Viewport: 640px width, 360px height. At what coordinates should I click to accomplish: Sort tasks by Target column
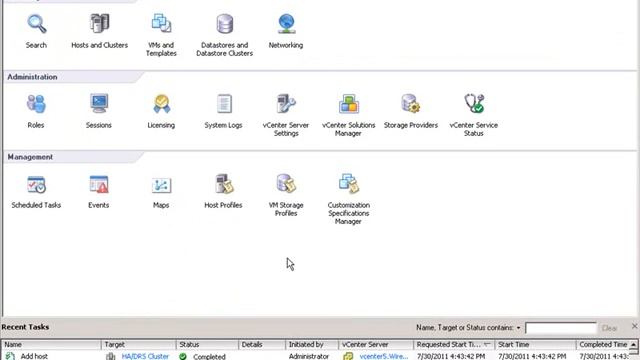pos(138,344)
